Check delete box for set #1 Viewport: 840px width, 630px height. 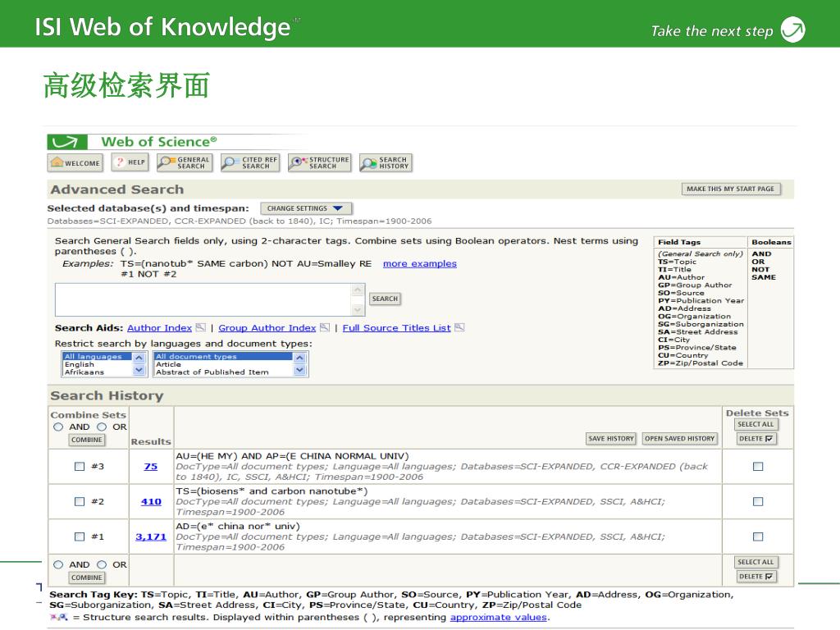[758, 536]
